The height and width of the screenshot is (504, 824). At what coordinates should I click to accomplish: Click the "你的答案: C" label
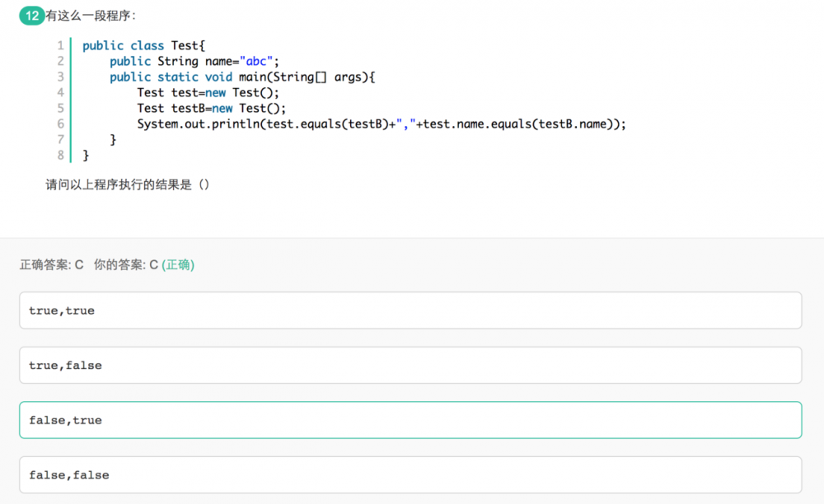click(126, 264)
